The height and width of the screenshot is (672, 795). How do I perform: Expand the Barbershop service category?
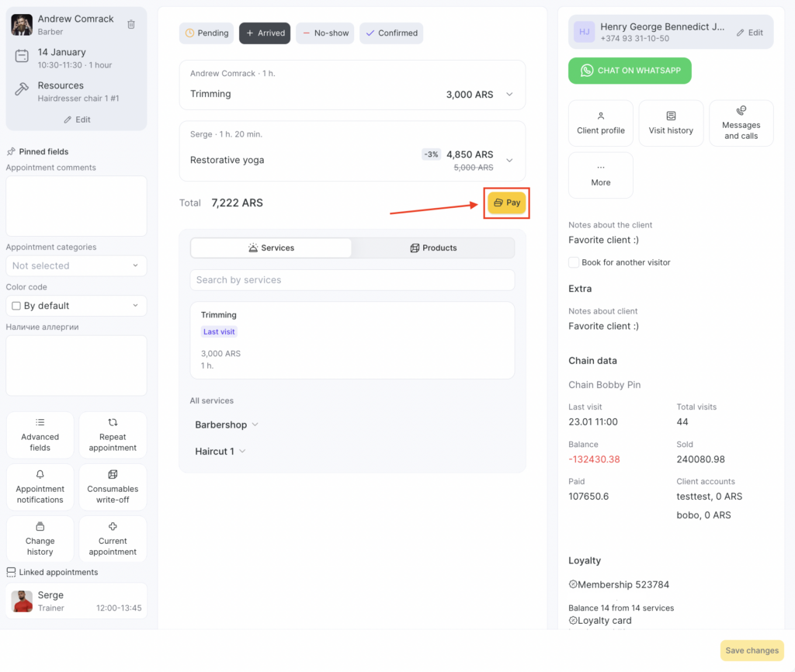point(227,425)
